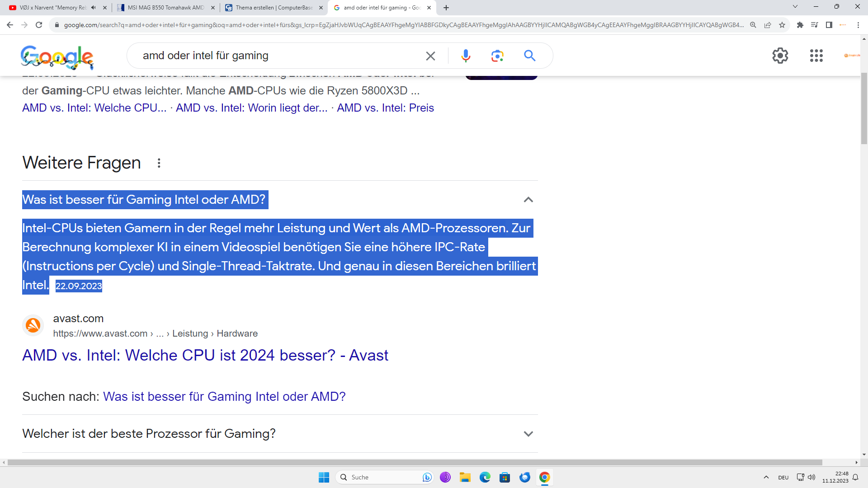Go forward in browser history
Screen dimensions: 868x488
point(24,25)
